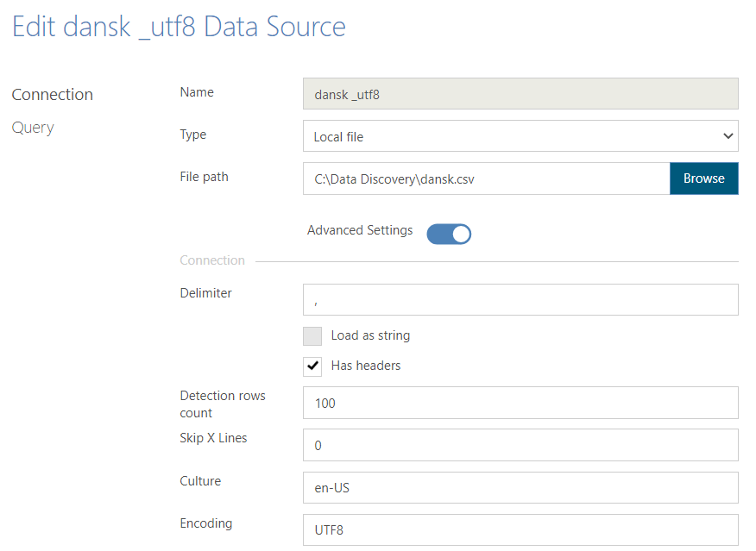Screen dimensions: 756x551
Task: Click the Detection rows count field showing 100
Action: [520, 403]
